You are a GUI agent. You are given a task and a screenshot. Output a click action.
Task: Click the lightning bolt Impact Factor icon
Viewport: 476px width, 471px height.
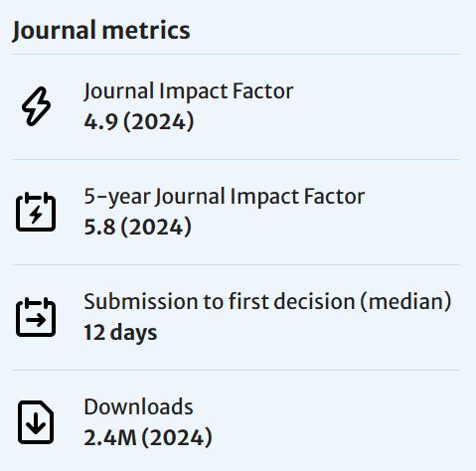(x=36, y=106)
